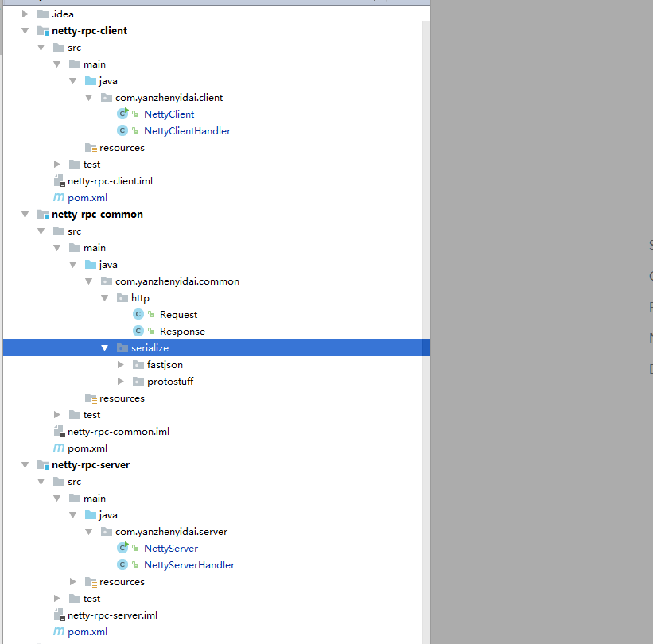This screenshot has width=653, height=644.
Task: Expand the fastjson package
Action: point(120,364)
